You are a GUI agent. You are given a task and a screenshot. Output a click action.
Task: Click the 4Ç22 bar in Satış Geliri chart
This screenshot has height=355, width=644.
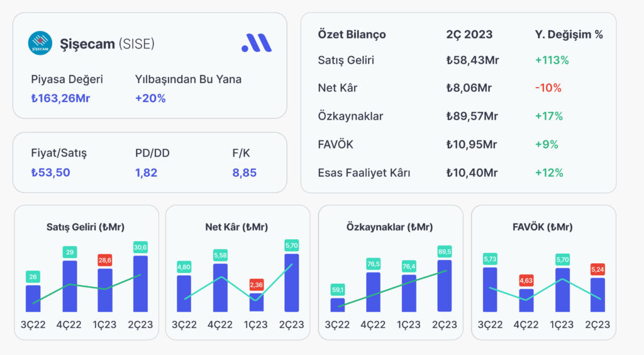[x=70, y=286]
